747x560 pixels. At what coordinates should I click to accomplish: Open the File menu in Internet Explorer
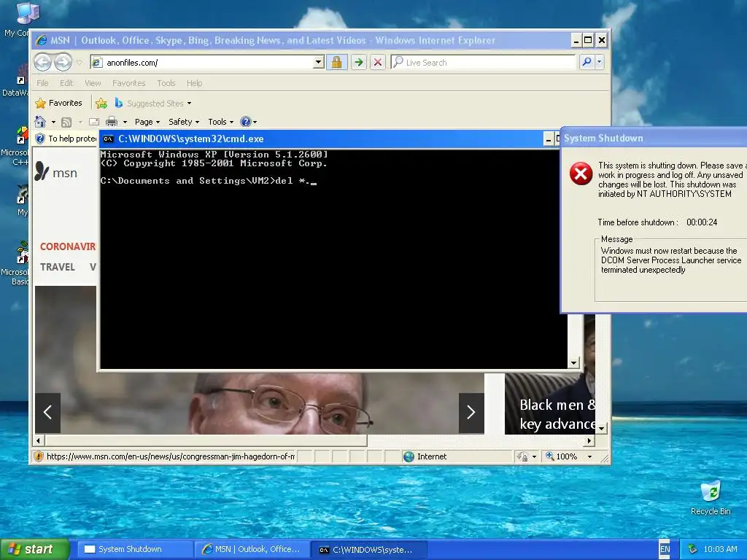tap(42, 83)
